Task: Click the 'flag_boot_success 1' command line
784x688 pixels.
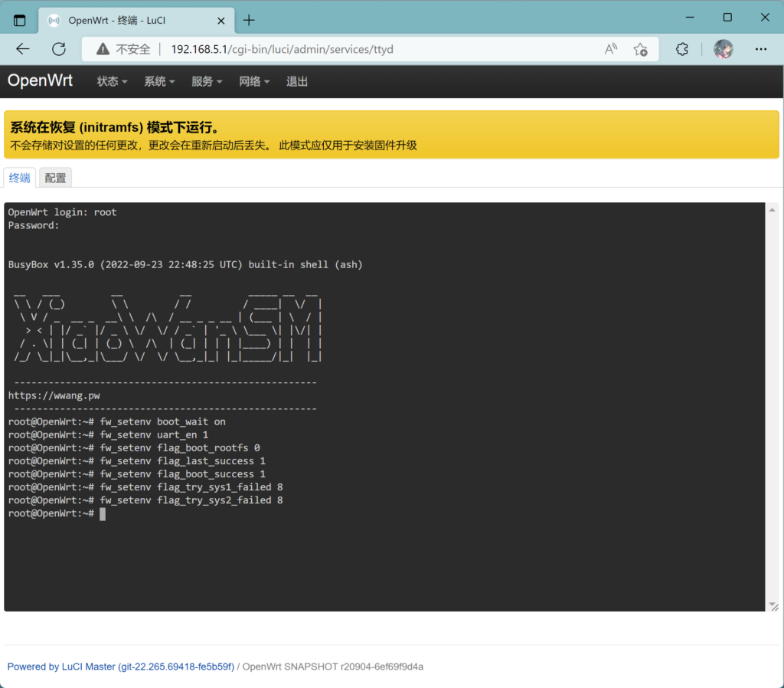Action: tap(137, 473)
